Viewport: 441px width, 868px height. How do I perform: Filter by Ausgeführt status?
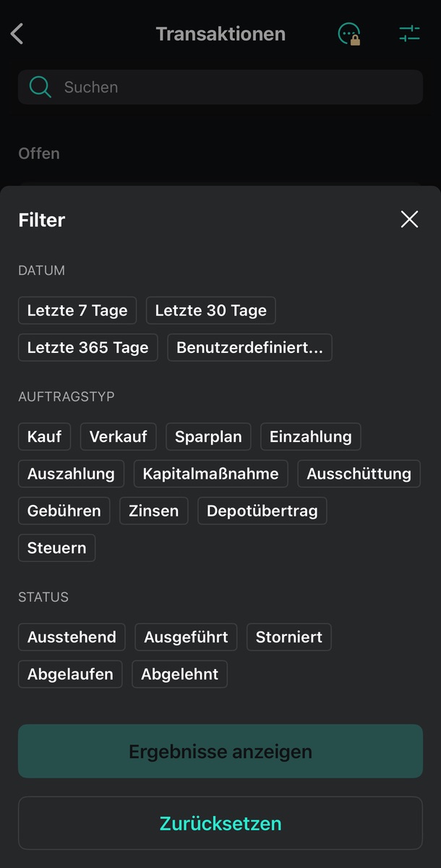point(186,637)
